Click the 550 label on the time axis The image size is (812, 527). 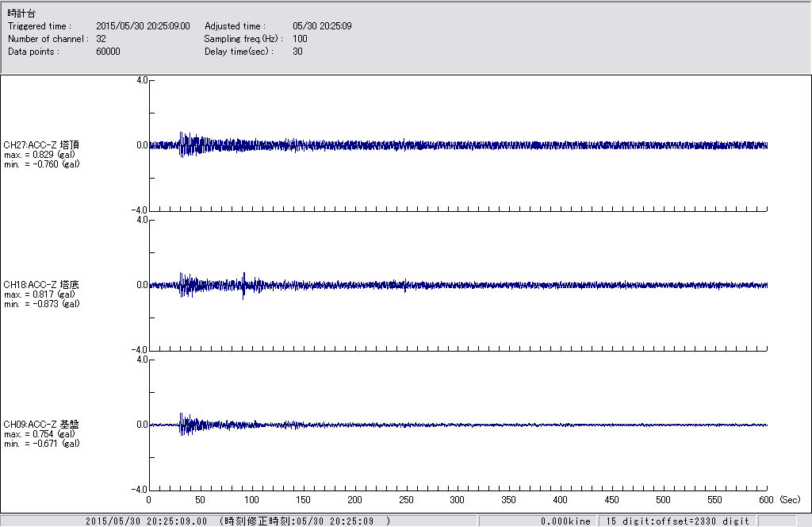tap(715, 500)
